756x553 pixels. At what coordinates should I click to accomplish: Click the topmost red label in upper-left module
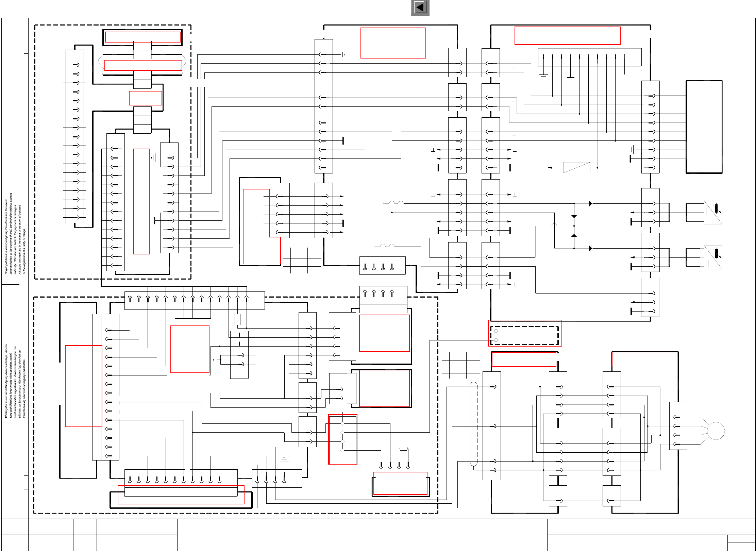[x=142, y=37]
